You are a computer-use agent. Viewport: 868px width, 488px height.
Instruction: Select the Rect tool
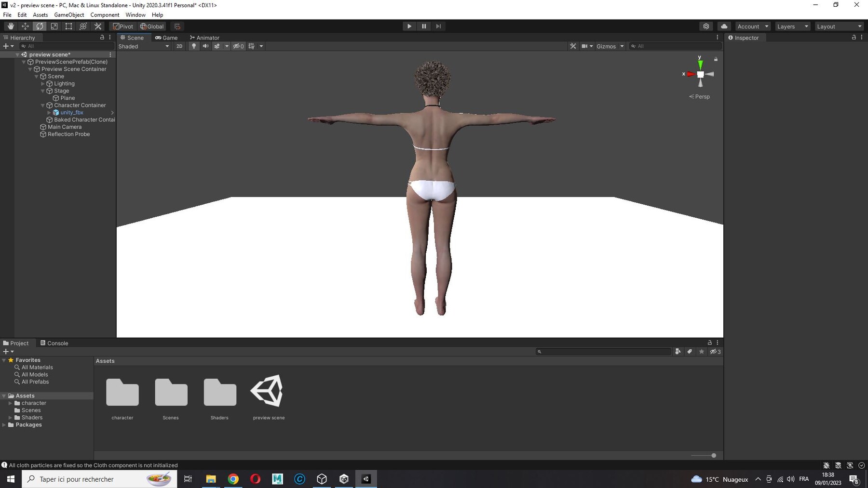68,26
